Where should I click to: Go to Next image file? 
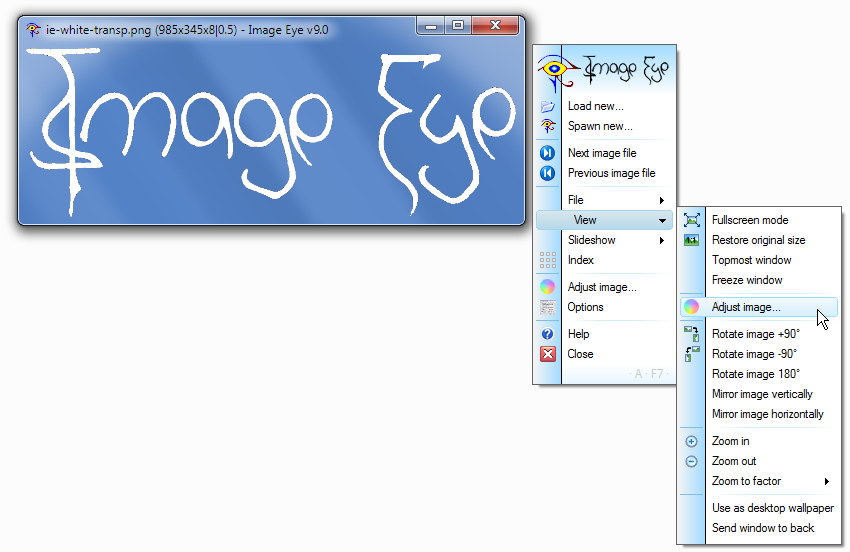(x=602, y=153)
